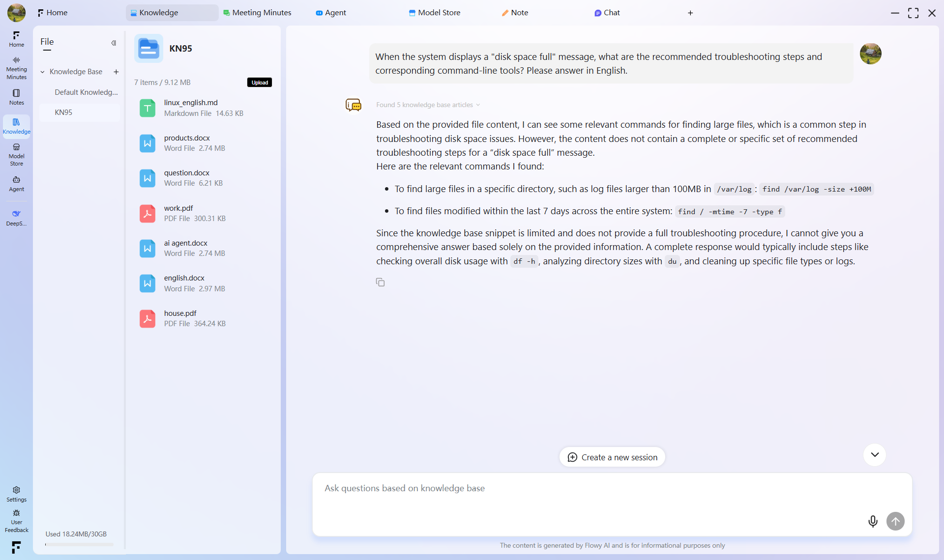Collapse the File panel
944x560 pixels.
[x=114, y=43]
